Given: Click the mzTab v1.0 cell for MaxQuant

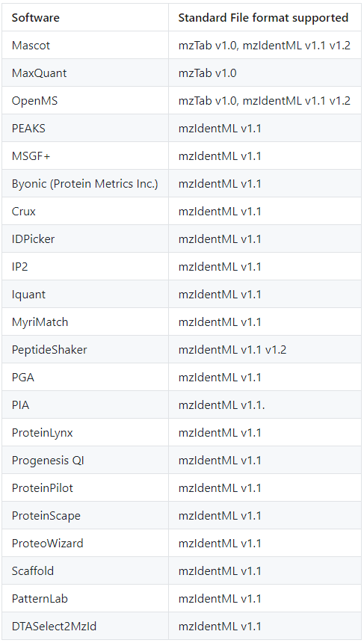Looking at the screenshot, I should tap(265, 73).
